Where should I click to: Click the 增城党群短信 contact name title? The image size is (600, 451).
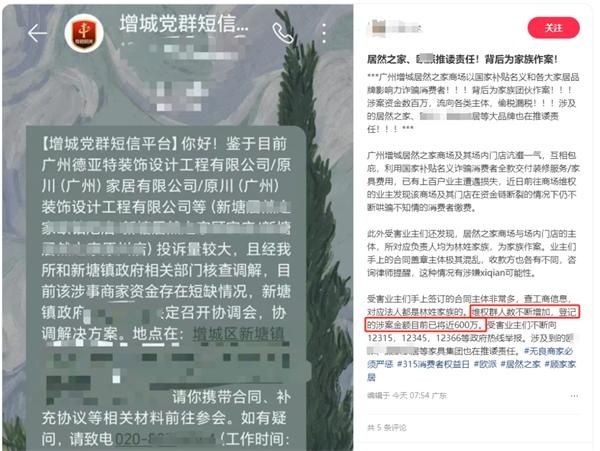(184, 24)
